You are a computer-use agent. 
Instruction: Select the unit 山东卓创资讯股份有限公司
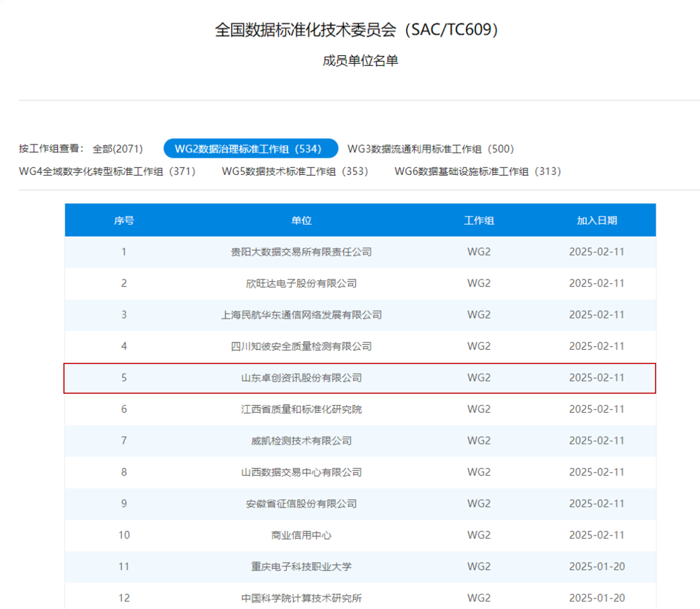tap(301, 378)
